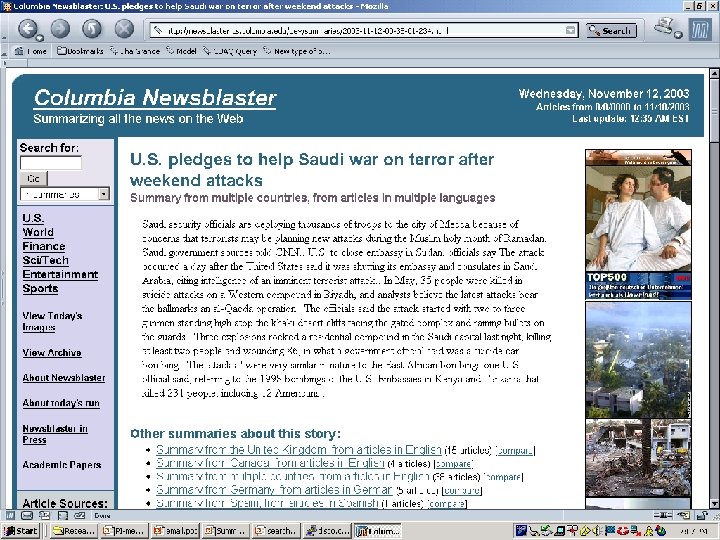The height and width of the screenshot is (540, 720).
Task: Click the Mail icon in the status bar
Action: [27, 515]
